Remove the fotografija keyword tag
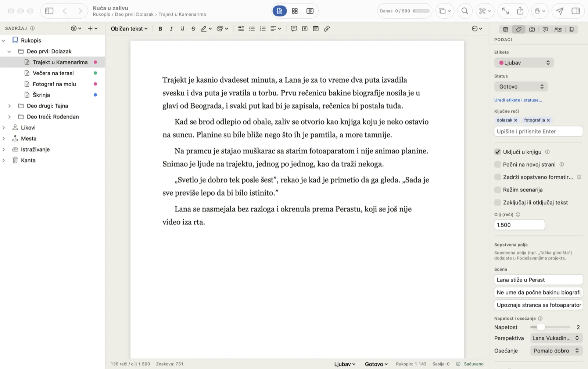588x369 pixels. (x=548, y=120)
